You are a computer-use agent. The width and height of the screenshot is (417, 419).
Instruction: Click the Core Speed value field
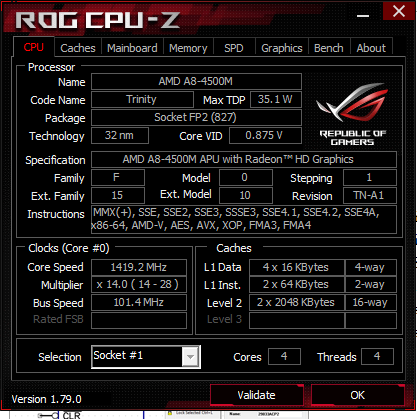[139, 267]
